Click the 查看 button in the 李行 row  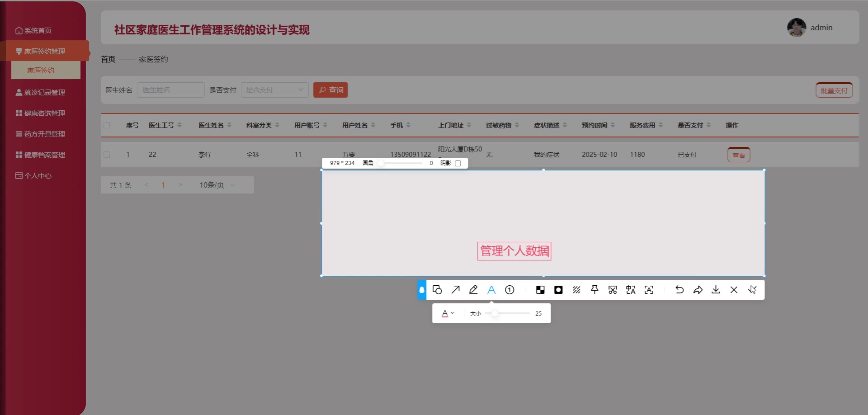pos(739,155)
